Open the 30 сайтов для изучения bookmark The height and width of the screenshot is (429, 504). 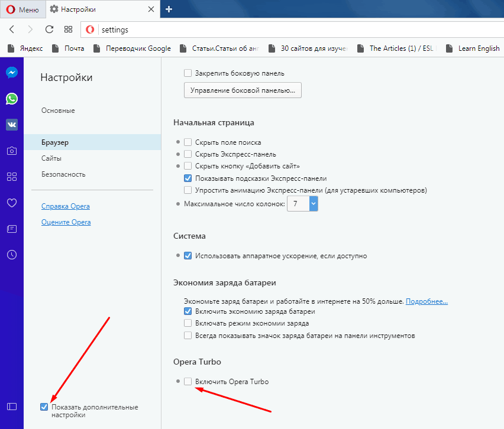tap(308, 48)
